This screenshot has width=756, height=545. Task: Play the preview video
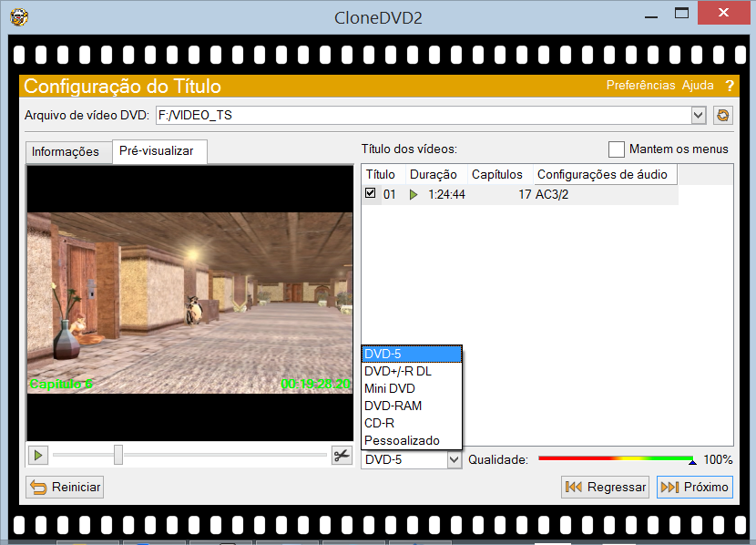(x=38, y=456)
